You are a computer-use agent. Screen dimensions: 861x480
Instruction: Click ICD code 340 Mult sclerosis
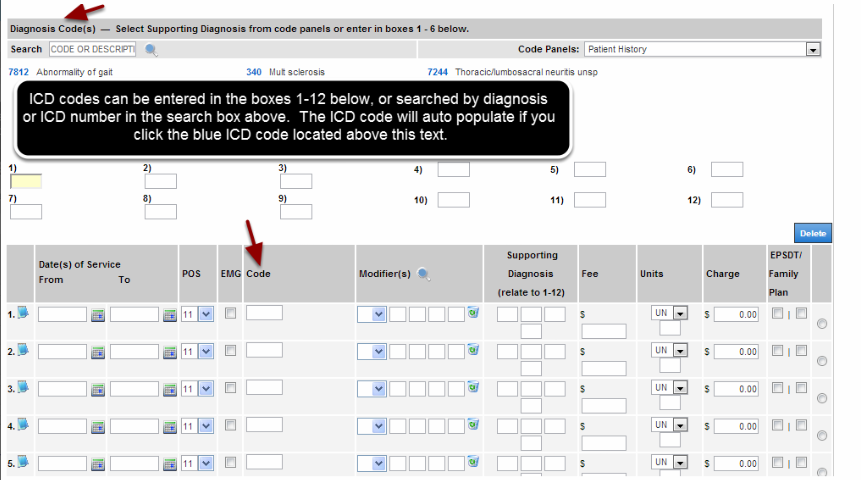click(253, 72)
